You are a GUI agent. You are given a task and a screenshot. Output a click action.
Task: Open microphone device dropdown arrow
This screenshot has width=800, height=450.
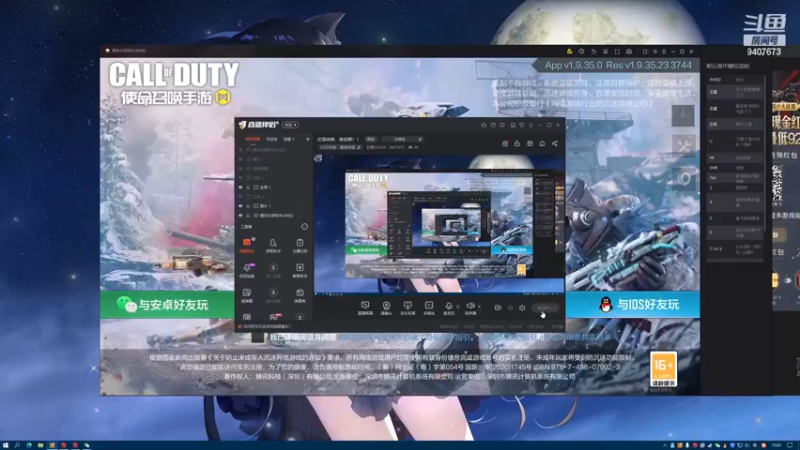458,307
